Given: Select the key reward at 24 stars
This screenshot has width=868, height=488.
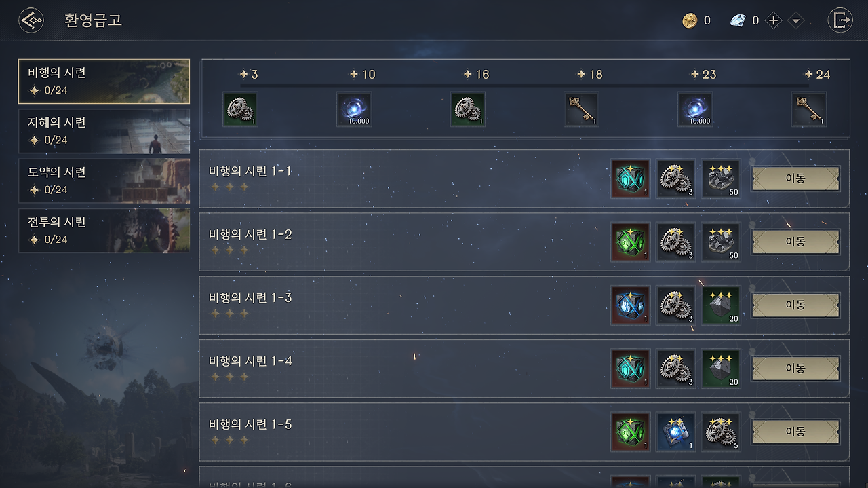Looking at the screenshot, I should [x=809, y=109].
